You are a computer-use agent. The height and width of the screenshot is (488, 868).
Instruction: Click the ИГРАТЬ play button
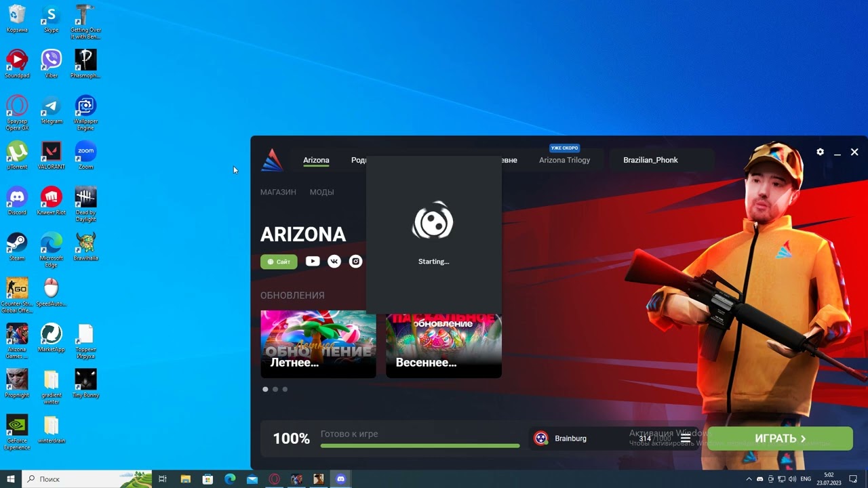click(x=780, y=439)
